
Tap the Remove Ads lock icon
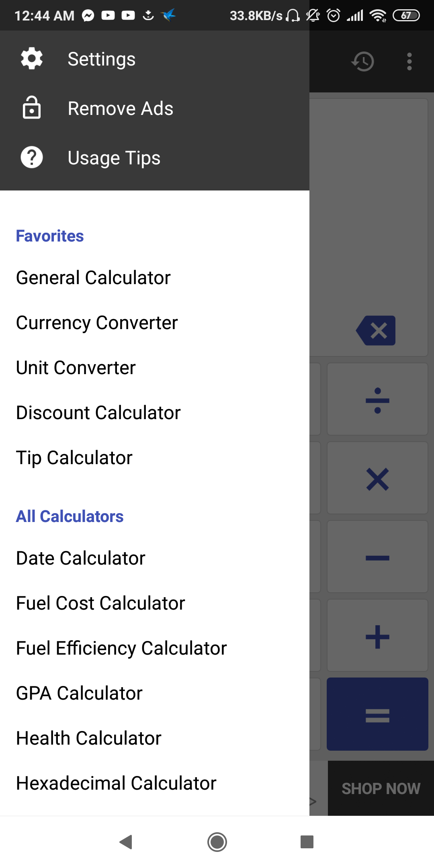[x=32, y=108]
